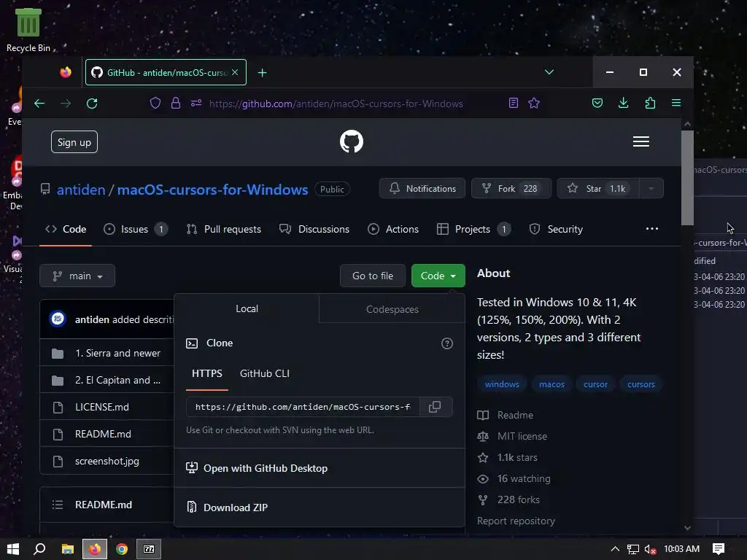Open the macOS-cursors-for-Windows repo link
Image resolution: width=747 pixels, height=560 pixels.
(x=212, y=190)
